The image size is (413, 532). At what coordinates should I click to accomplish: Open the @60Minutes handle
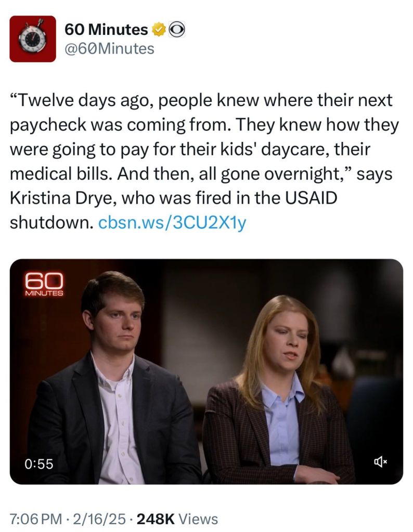coord(109,48)
